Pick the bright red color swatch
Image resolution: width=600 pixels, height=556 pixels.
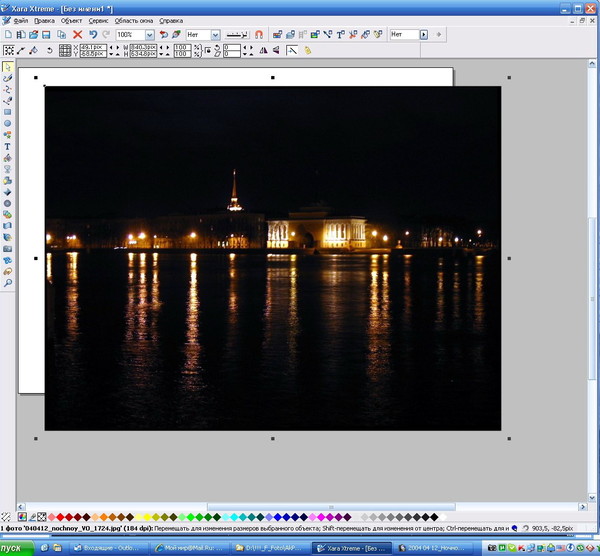pyautogui.click(x=60, y=517)
